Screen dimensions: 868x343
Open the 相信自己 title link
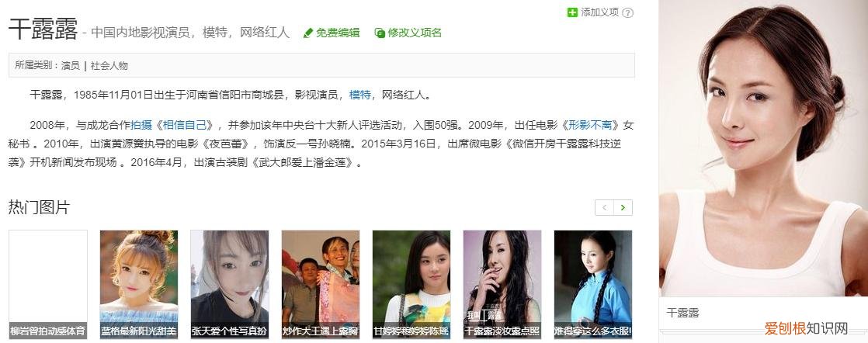click(185, 125)
